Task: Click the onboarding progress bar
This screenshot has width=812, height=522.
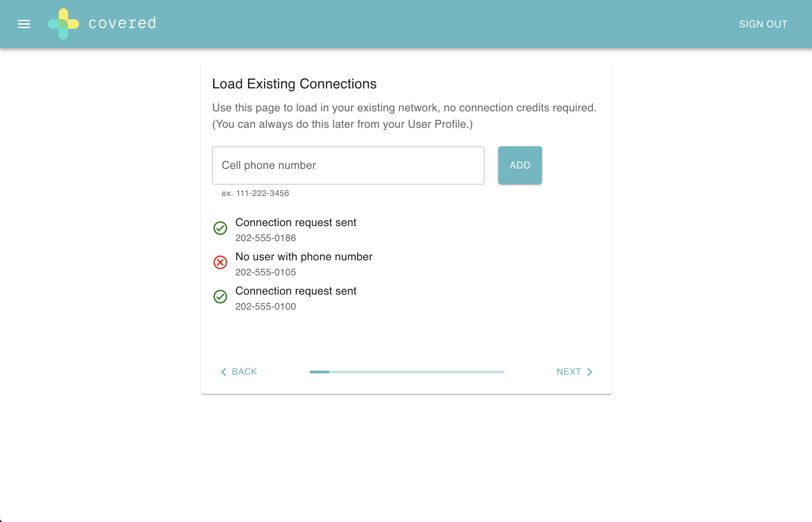Action: 407,372
